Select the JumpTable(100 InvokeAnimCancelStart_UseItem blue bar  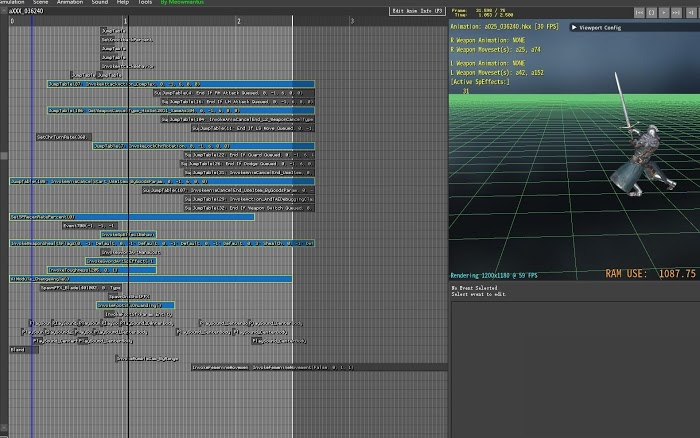[162, 181]
